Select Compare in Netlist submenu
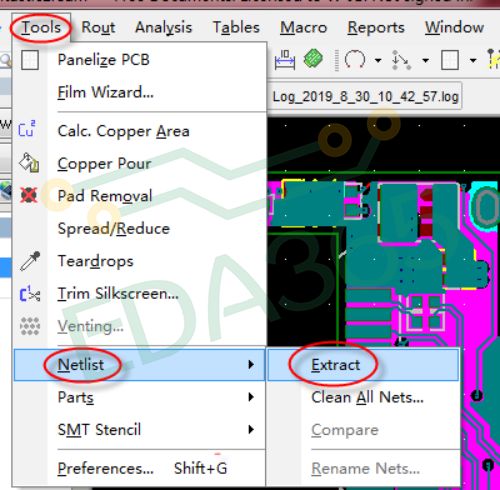Image resolution: width=500 pixels, height=490 pixels. click(x=363, y=430)
